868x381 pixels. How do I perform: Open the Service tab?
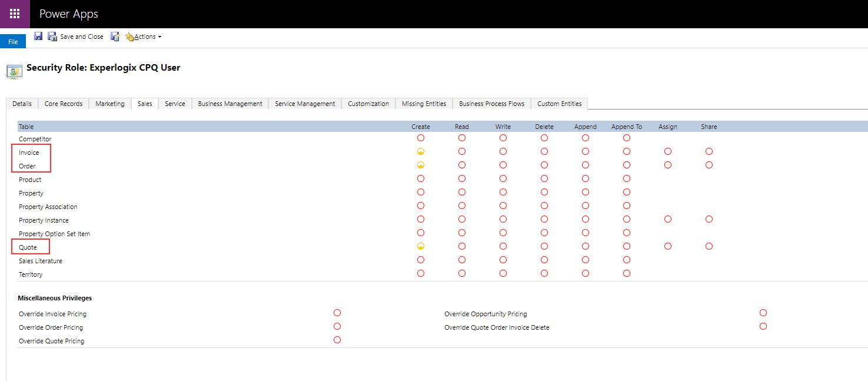(x=175, y=104)
